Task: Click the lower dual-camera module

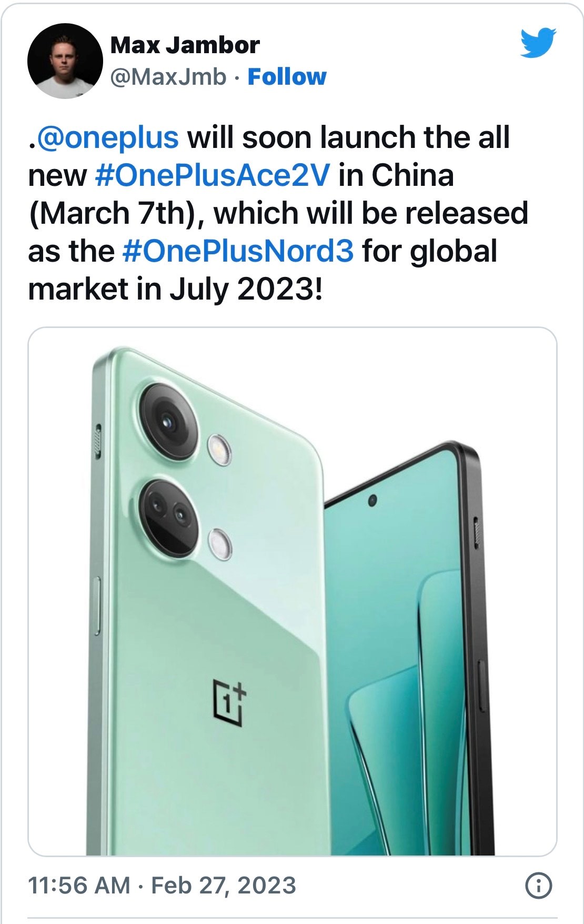Action: point(168,516)
